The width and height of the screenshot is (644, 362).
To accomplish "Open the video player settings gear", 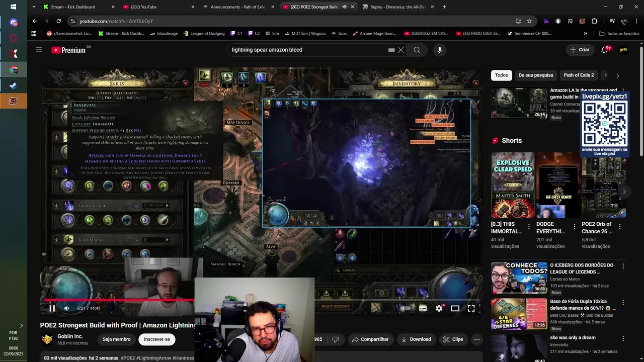I will click(439, 308).
